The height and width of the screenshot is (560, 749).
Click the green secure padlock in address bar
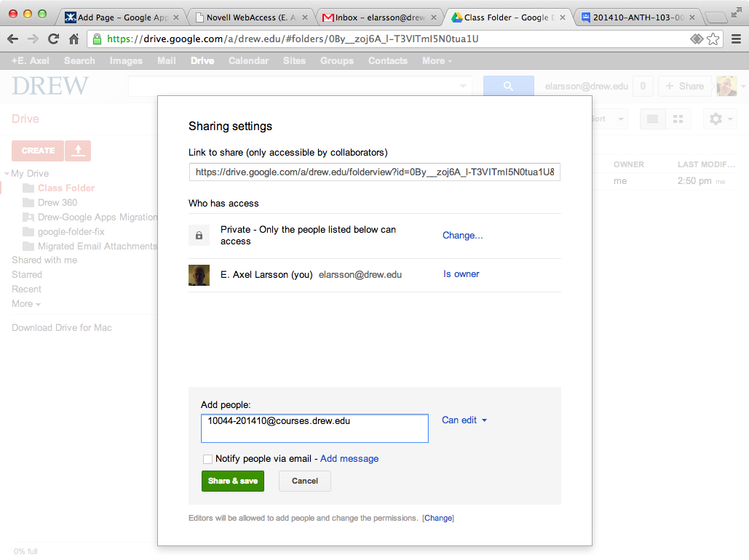(97, 39)
